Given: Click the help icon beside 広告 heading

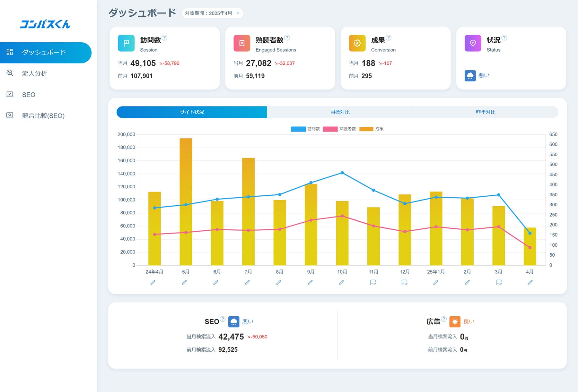Looking at the screenshot, I should [x=444, y=319].
